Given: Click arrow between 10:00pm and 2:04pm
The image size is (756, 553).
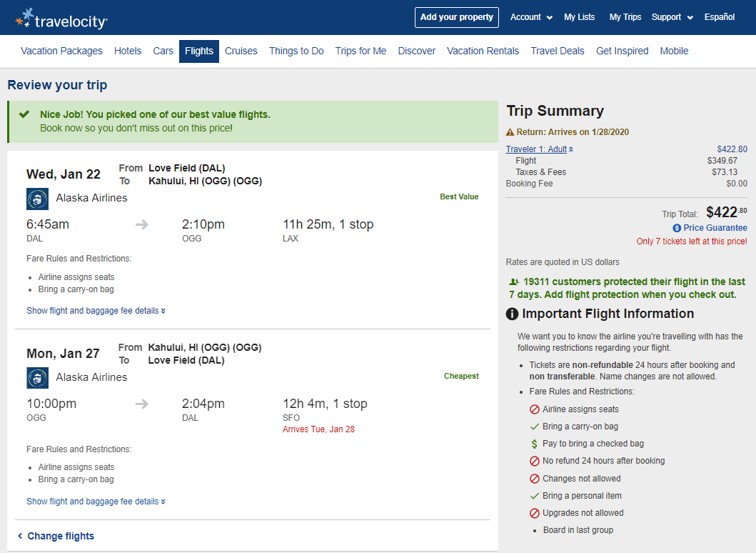Looking at the screenshot, I should [x=142, y=404].
